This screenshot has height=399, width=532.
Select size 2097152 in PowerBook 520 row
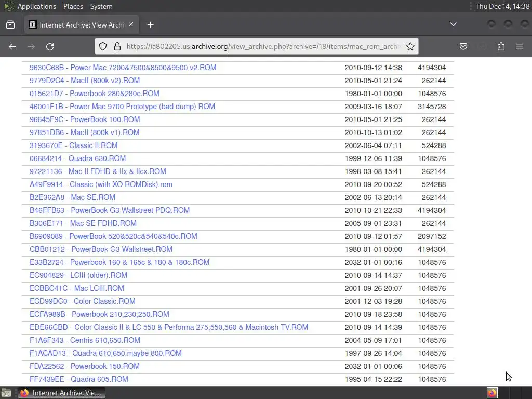tap(432, 236)
